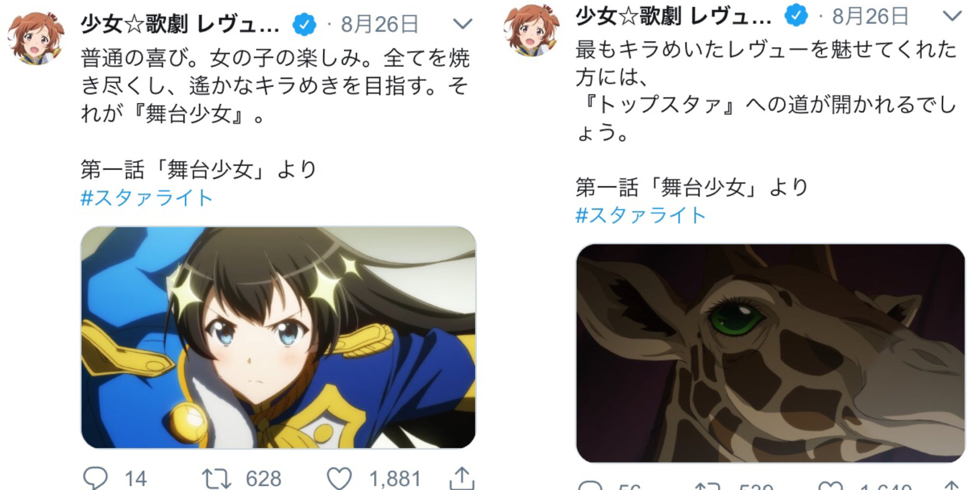
Task: Like the right giraffe tweet
Action: coord(831,486)
